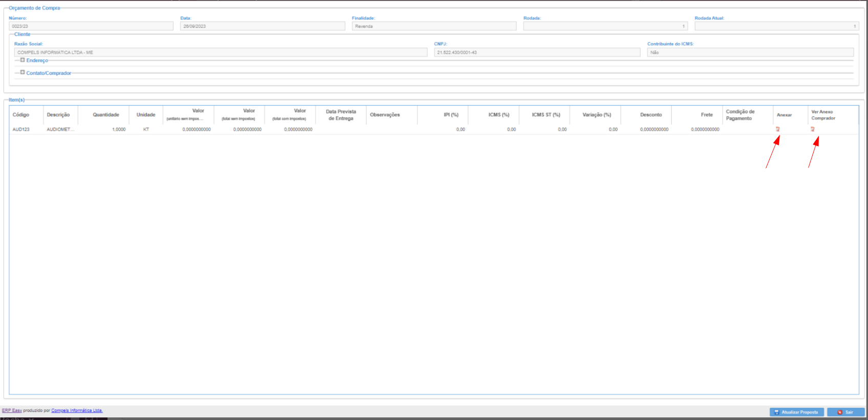The height and width of the screenshot is (420, 868).
Task: Click the Valor total com impostos header
Action: tap(290, 115)
